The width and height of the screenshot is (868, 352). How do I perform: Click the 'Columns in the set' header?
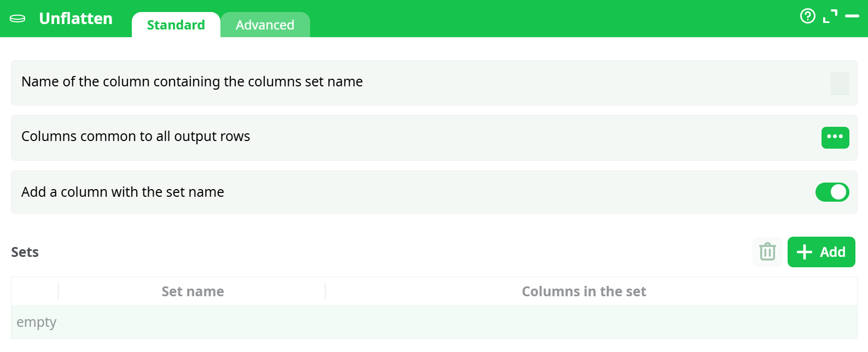pos(584,291)
